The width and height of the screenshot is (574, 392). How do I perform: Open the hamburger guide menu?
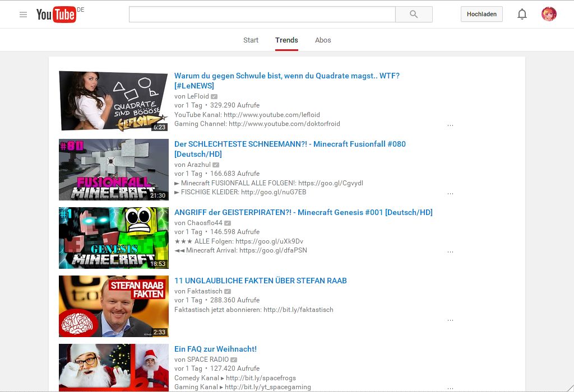[23, 15]
